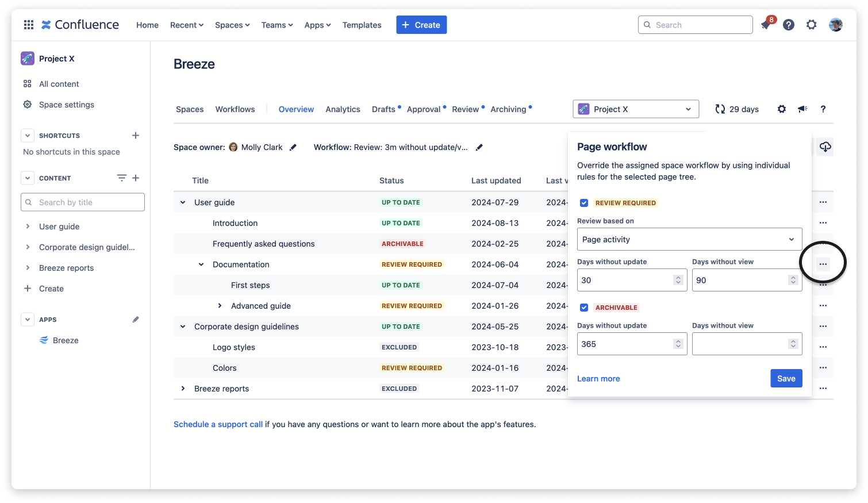Edit the workflow pencil icon

(479, 147)
